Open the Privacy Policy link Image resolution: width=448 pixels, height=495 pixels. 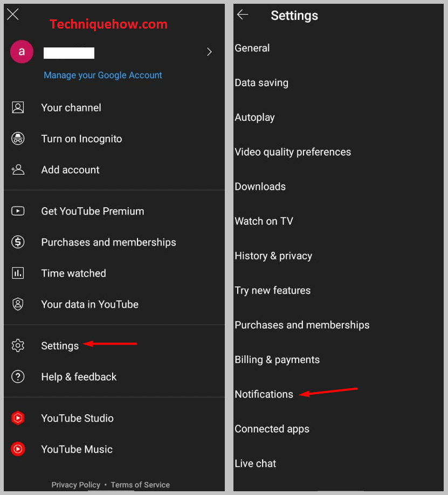[76, 485]
